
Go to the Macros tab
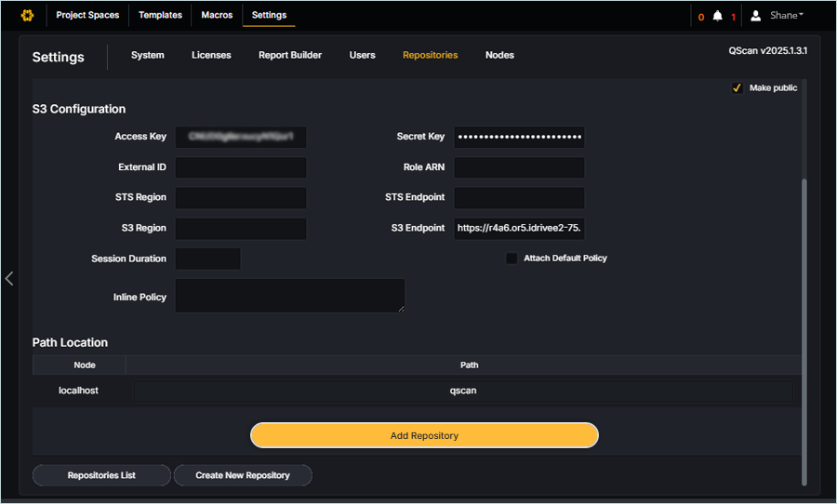tap(217, 16)
